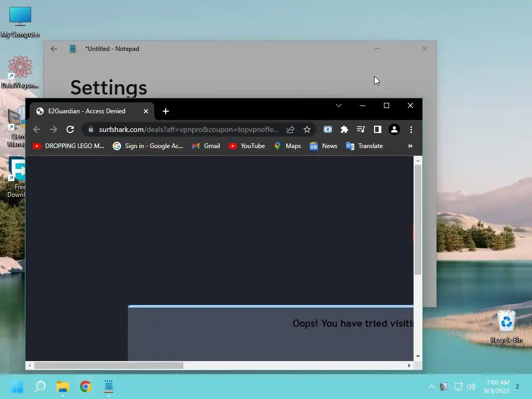Open Qemu Manager desktop shortcut
Image resolution: width=532 pixels, height=399 pixels.
(16, 127)
